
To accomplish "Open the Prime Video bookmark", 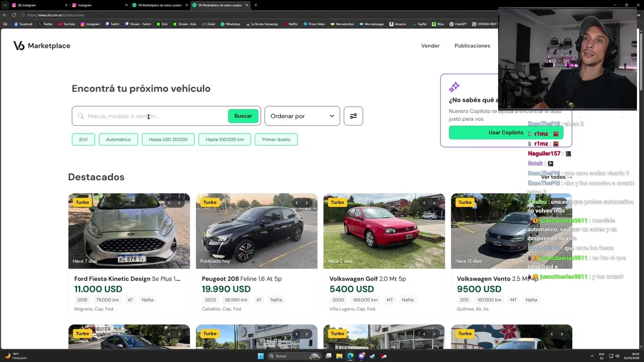I will pyautogui.click(x=314, y=24).
